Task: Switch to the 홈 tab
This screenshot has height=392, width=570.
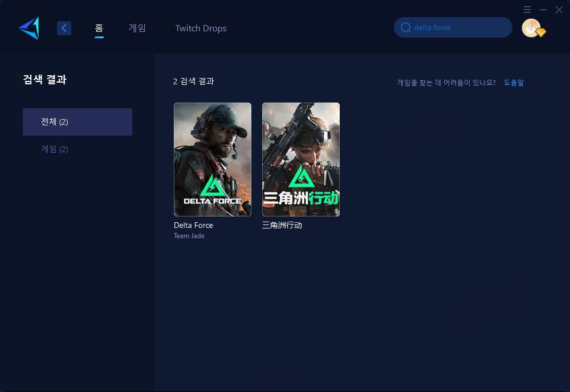Action: 99,28
